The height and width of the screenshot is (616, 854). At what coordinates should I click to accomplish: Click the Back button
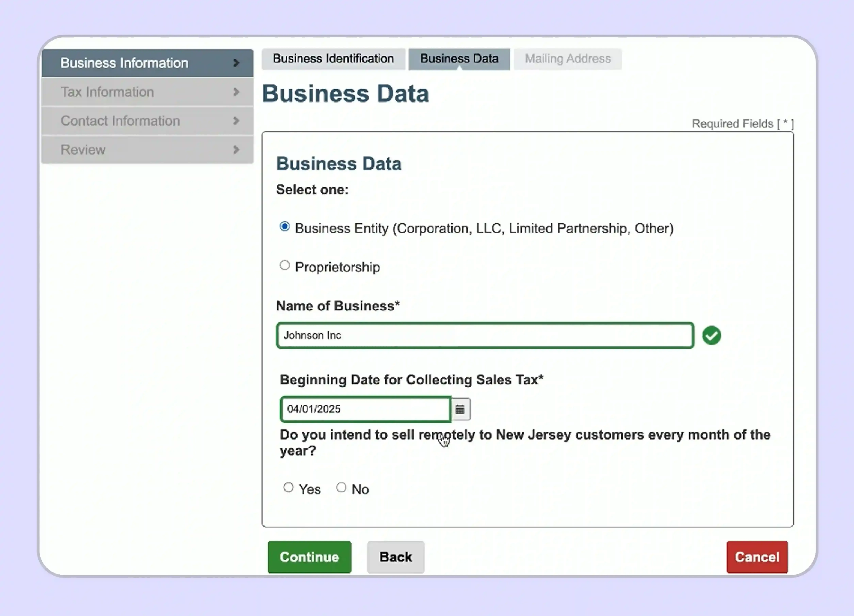click(x=396, y=557)
